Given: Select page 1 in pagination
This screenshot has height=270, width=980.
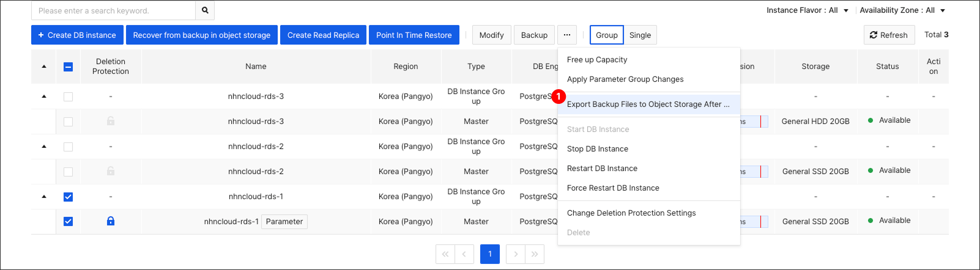Looking at the screenshot, I should (490, 254).
